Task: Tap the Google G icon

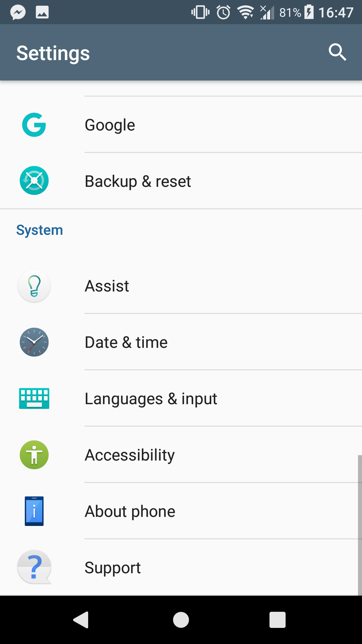Action: tap(34, 125)
